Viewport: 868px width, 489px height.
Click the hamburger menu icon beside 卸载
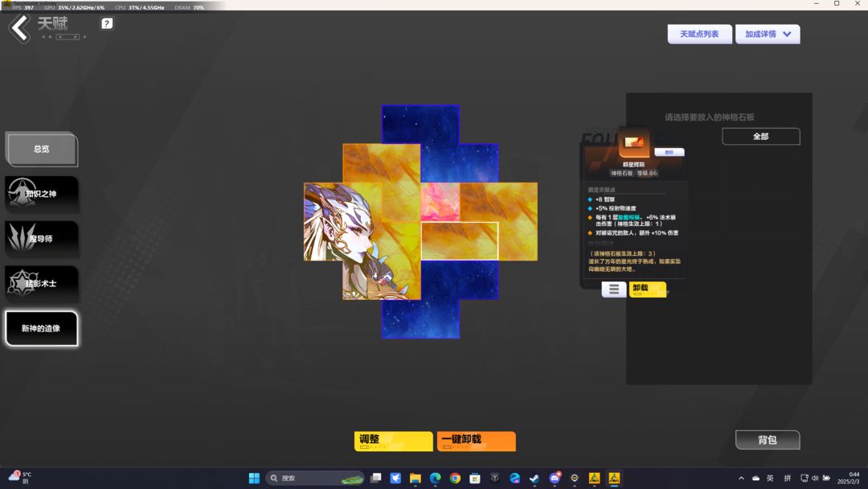point(614,289)
